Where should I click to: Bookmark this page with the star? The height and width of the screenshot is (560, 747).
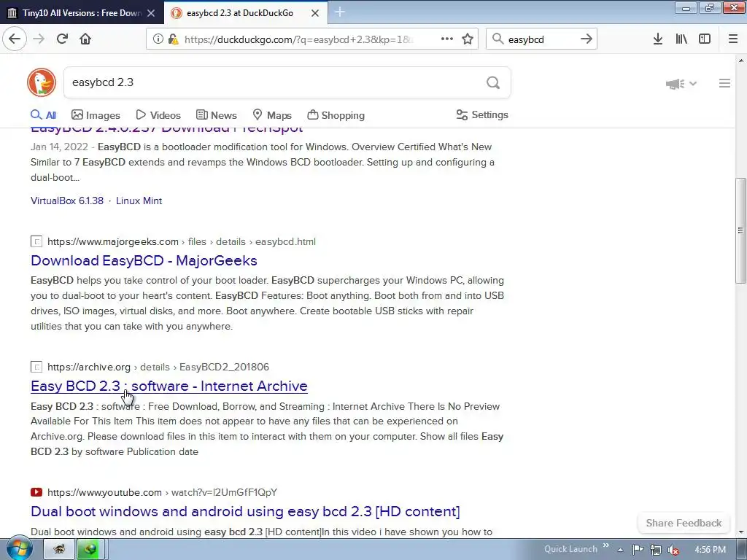[468, 39]
